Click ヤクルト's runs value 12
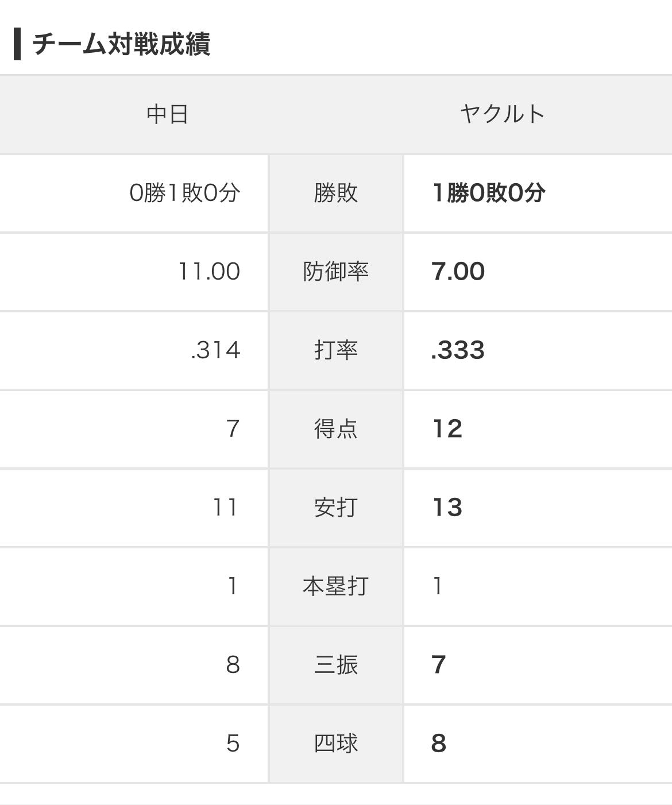This screenshot has height=805, width=672. click(447, 429)
